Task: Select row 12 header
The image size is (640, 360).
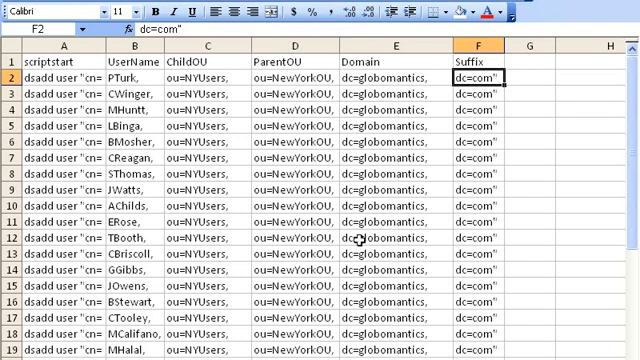Action: [x=11, y=238]
